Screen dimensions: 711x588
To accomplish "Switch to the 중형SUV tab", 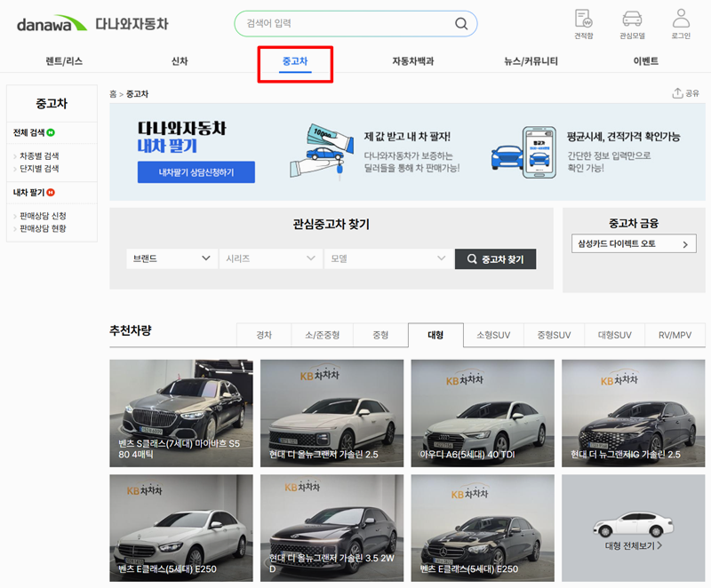I will (554, 335).
